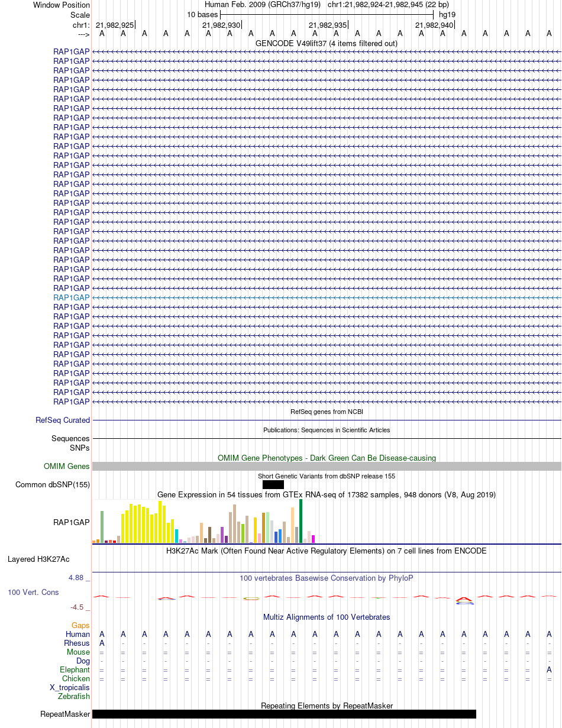Image resolution: width=562 pixels, height=728 pixels.
Task: Click the 21,982,925 coordinate label
Action: coord(115,25)
